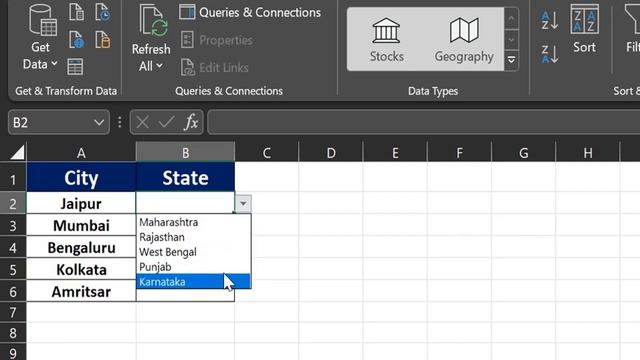The image size is (640, 360).
Task: Click the City header cell
Action: (81, 178)
